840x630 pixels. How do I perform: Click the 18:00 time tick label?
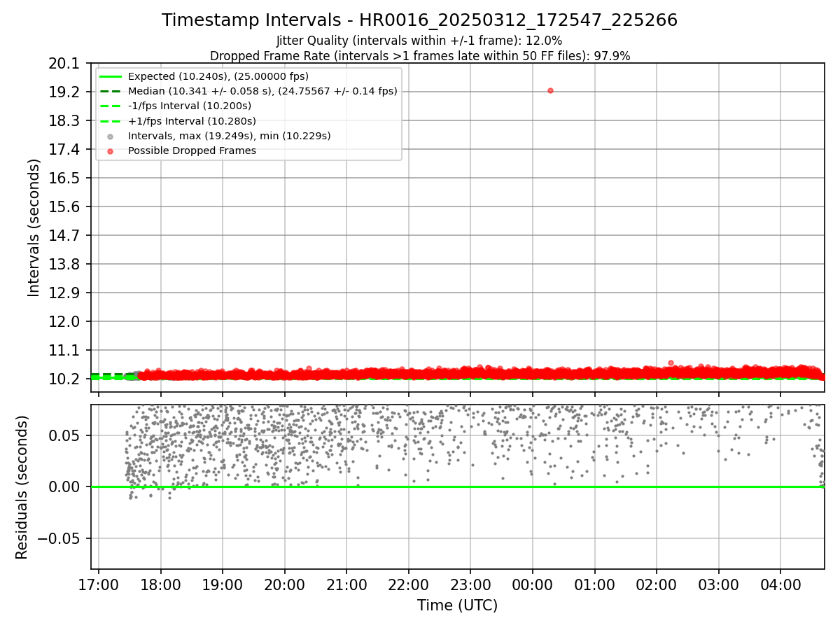[161, 584]
